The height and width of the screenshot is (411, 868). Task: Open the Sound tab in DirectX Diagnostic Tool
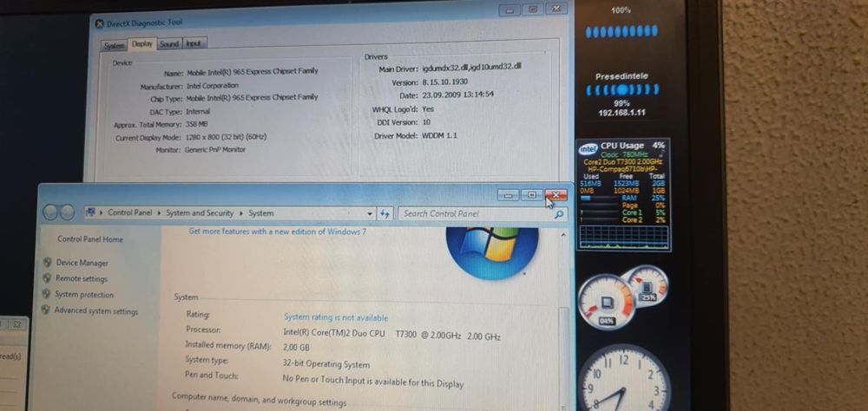pos(169,43)
